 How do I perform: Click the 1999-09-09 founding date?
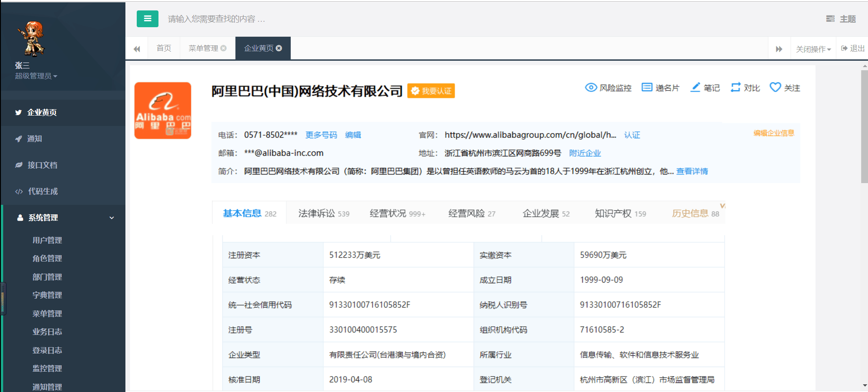(x=601, y=280)
